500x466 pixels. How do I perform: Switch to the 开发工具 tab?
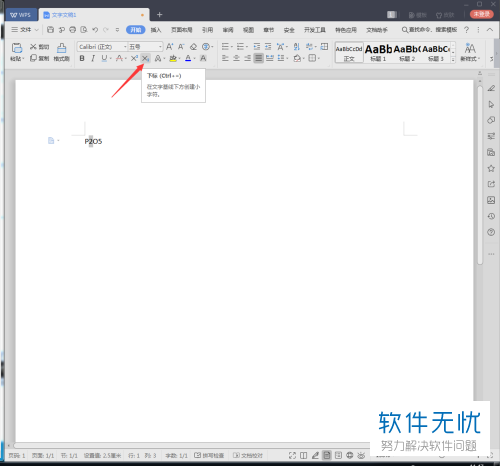point(315,30)
